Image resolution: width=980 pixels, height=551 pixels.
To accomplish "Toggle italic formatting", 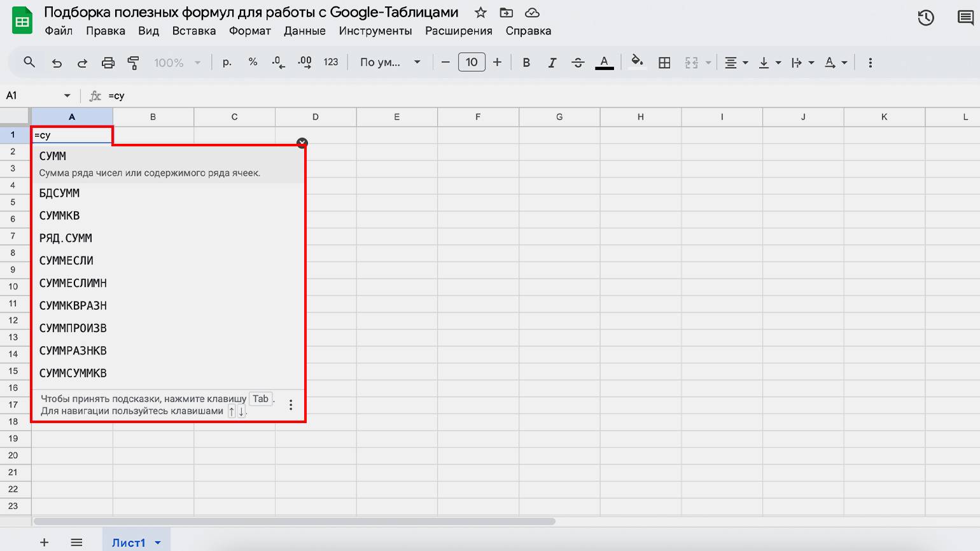I will [552, 62].
